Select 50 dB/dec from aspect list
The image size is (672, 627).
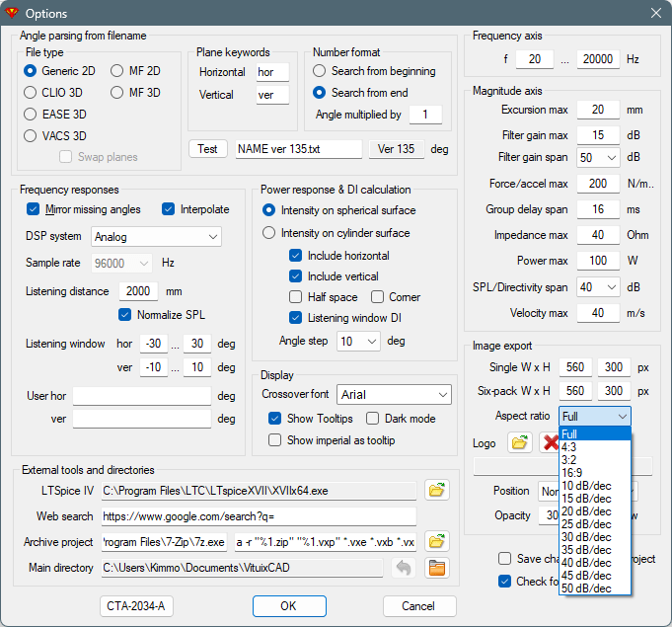click(x=595, y=588)
